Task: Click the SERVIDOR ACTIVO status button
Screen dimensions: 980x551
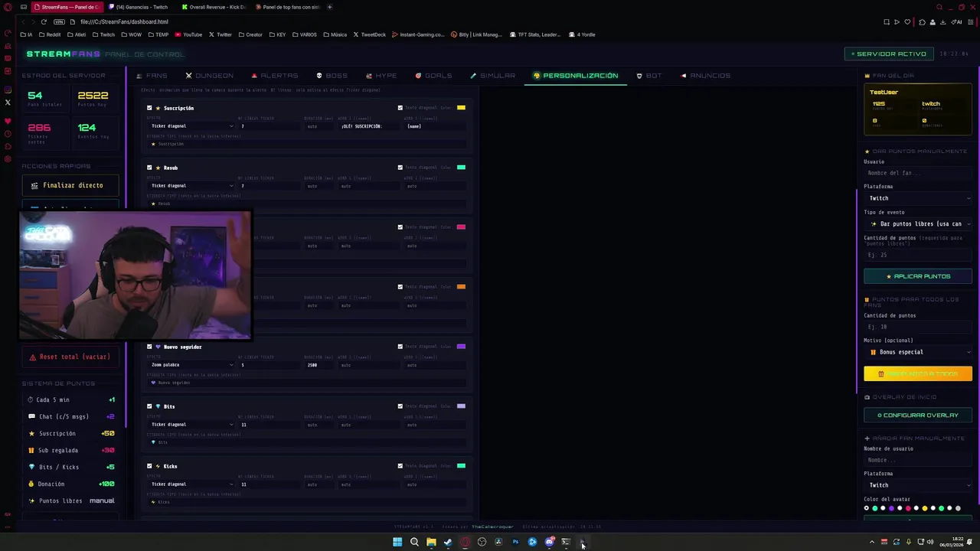Action: tap(887, 54)
